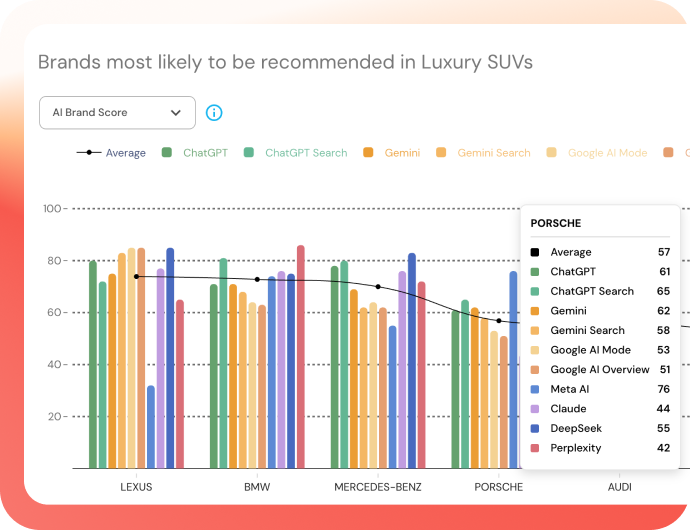Click the MERCEDES-BENZ axis label

pos(378,487)
